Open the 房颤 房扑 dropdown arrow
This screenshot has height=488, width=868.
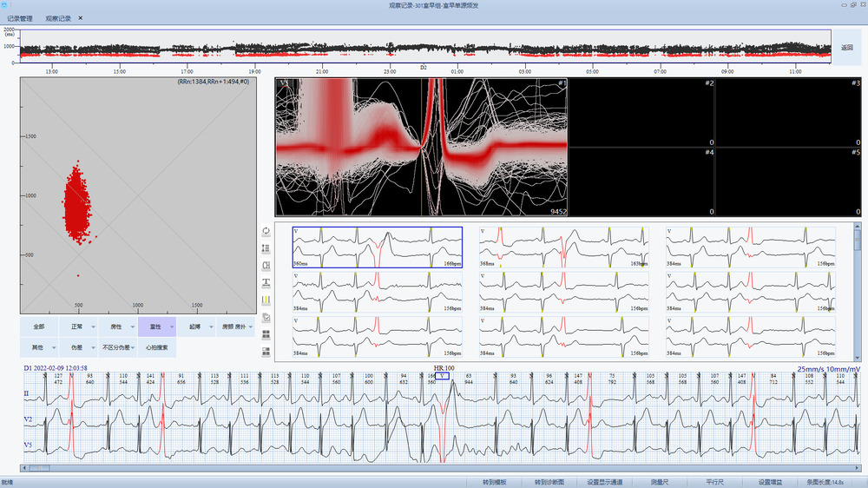tap(252, 327)
